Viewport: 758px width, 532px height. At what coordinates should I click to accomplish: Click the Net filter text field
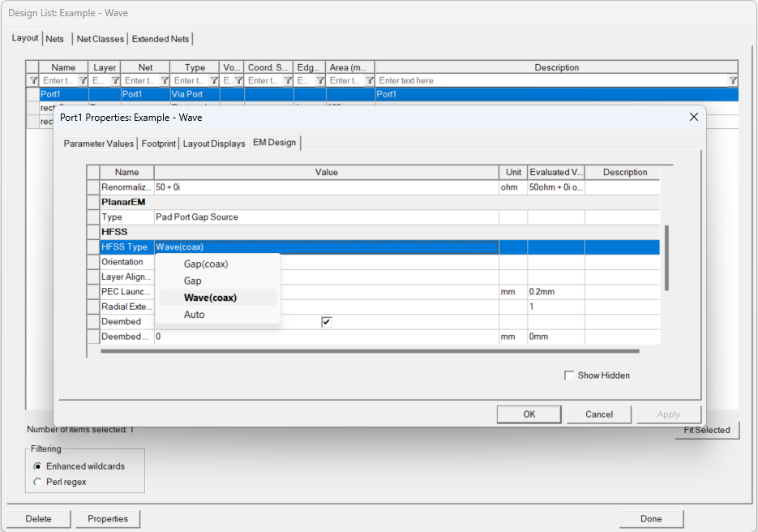[140, 81]
